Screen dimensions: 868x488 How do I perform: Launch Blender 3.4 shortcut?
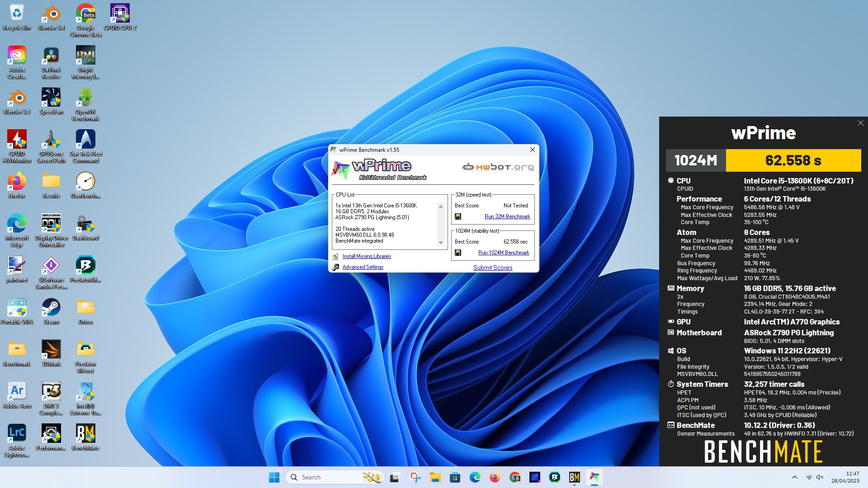tap(51, 17)
